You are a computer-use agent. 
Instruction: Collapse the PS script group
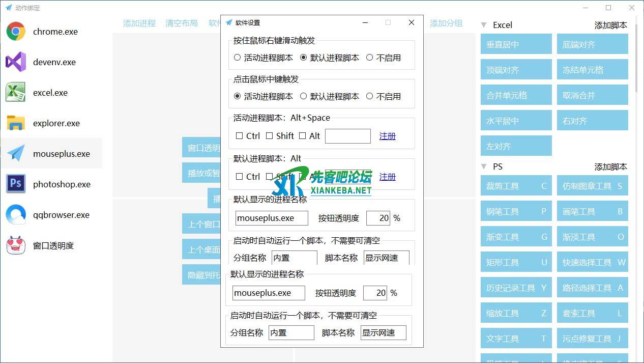pos(484,166)
